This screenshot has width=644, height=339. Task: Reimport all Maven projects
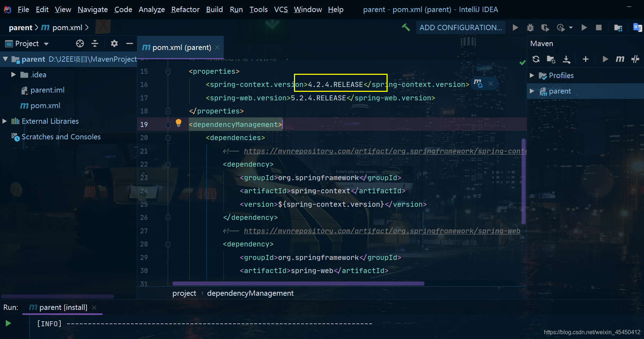(536, 59)
